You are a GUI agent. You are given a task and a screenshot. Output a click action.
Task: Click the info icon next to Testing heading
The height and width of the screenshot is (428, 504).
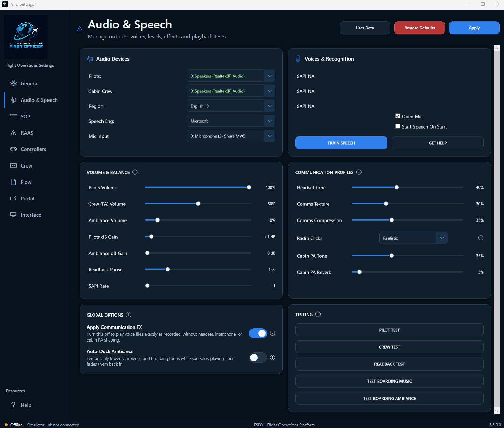(318, 314)
